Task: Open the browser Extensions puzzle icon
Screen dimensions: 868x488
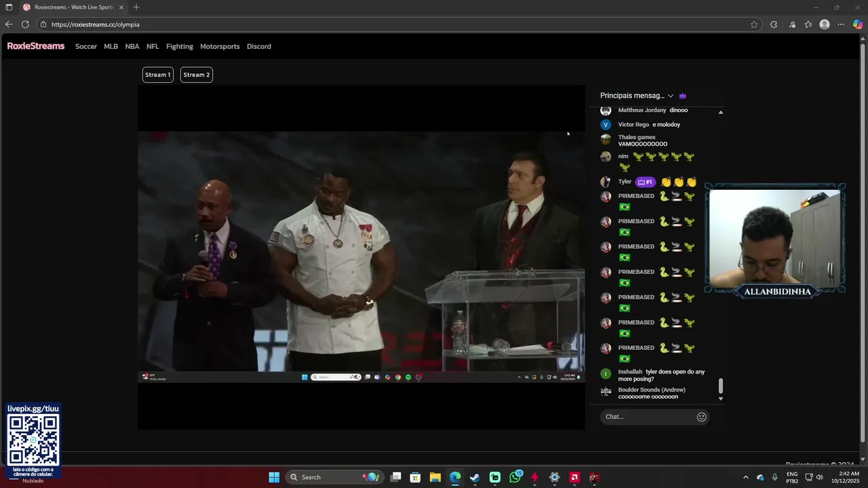Action: tap(774, 24)
